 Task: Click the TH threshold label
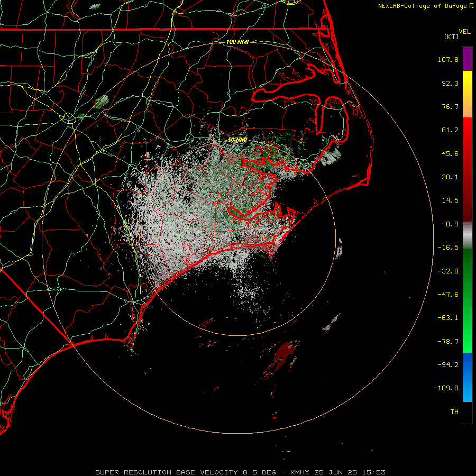[454, 412]
